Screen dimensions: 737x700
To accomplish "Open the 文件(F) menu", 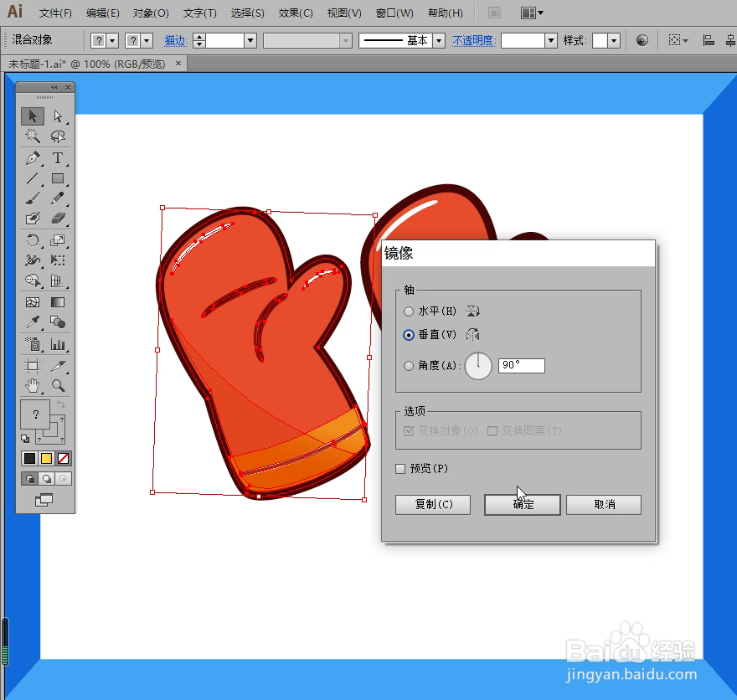I will [x=55, y=13].
